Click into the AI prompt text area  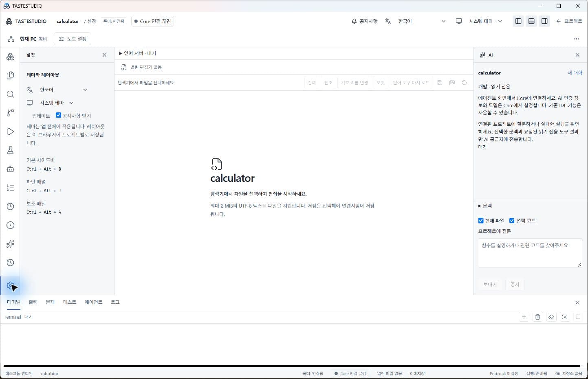tap(530, 253)
